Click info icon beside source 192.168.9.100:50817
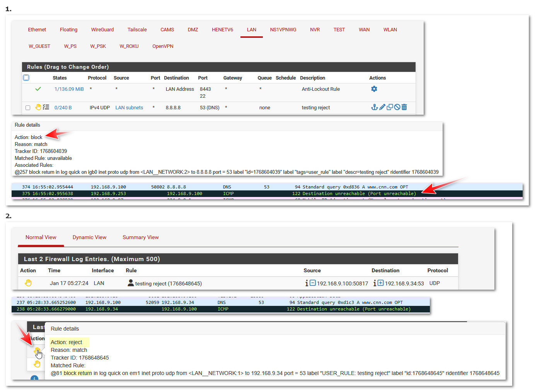 coord(307,283)
